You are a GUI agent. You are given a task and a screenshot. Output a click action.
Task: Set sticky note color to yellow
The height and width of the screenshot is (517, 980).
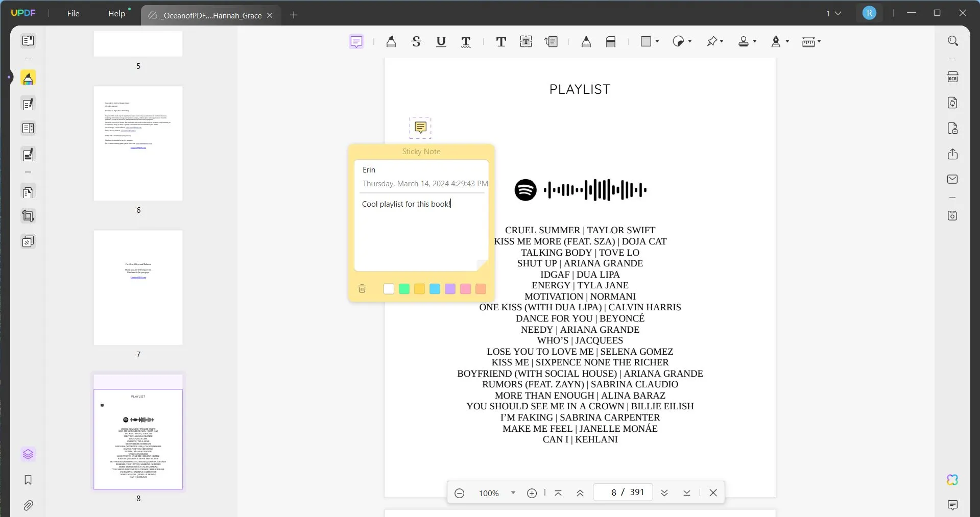(x=419, y=289)
